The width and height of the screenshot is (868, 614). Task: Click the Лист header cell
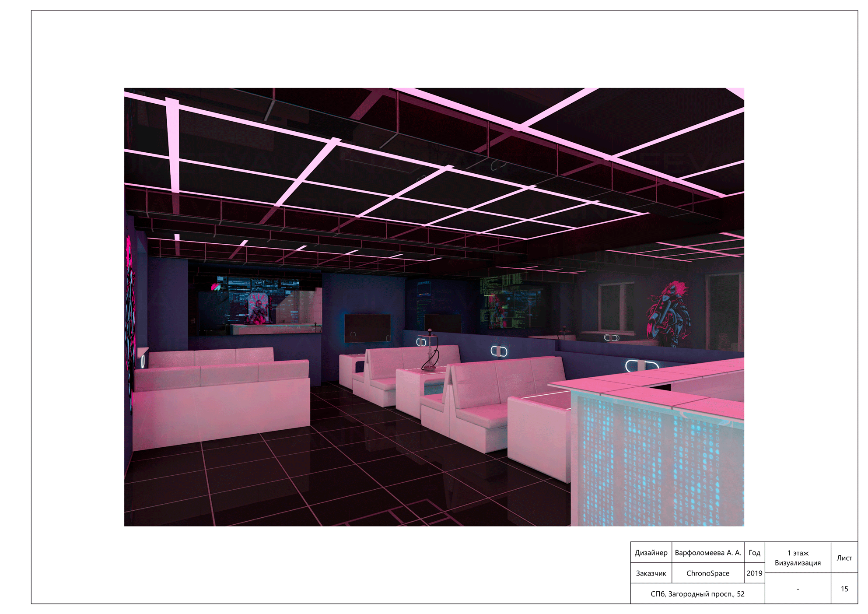click(844, 558)
